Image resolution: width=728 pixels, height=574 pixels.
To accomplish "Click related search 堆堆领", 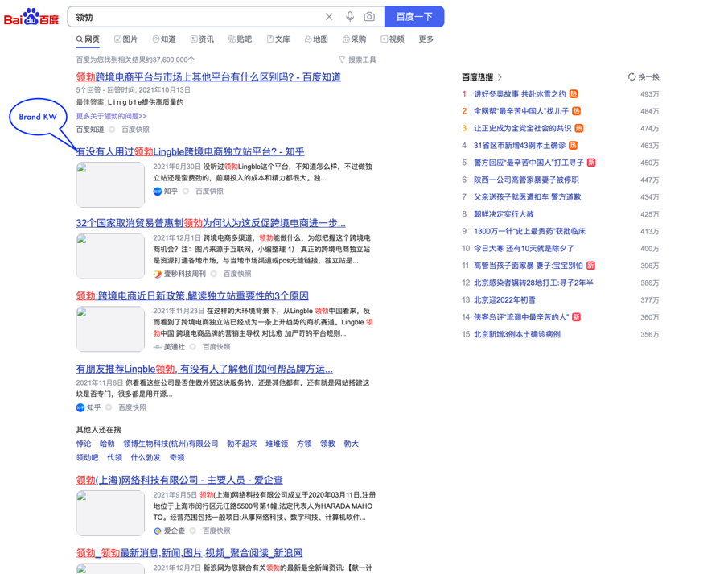I will click(277, 444).
